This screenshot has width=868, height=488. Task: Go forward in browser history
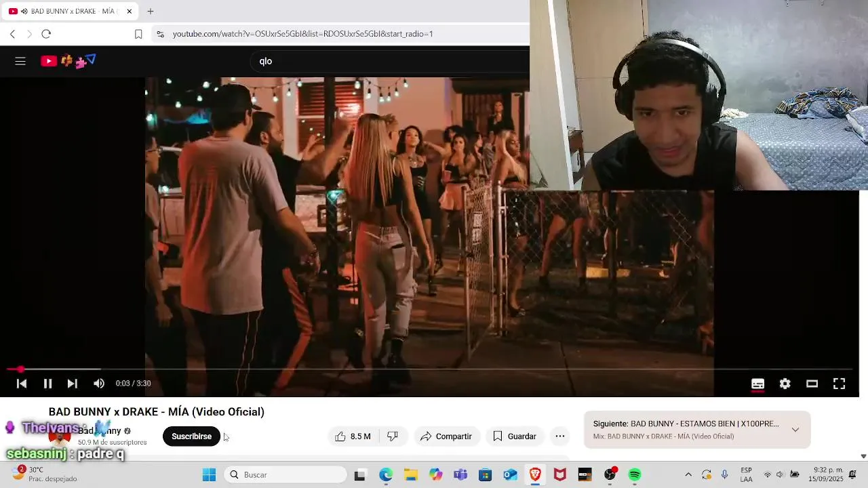29,34
